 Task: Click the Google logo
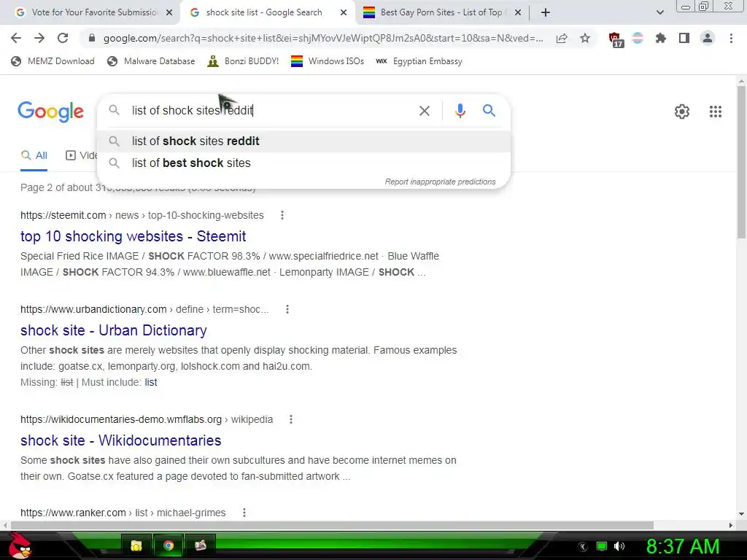(x=51, y=112)
